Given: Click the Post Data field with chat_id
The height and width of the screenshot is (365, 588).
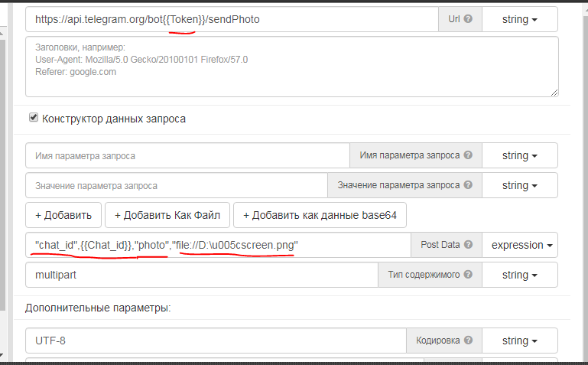Looking at the screenshot, I should (x=218, y=245).
